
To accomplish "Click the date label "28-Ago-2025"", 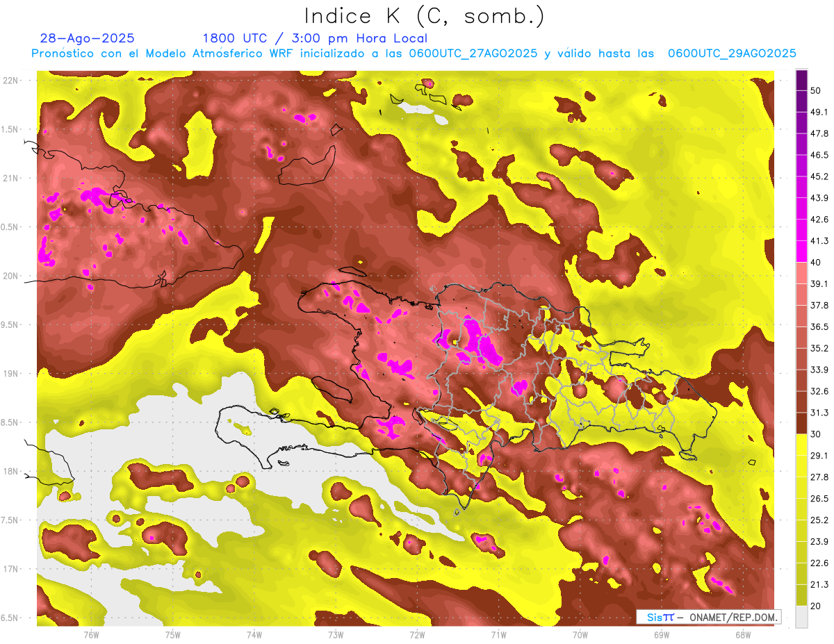I will click(x=88, y=38).
